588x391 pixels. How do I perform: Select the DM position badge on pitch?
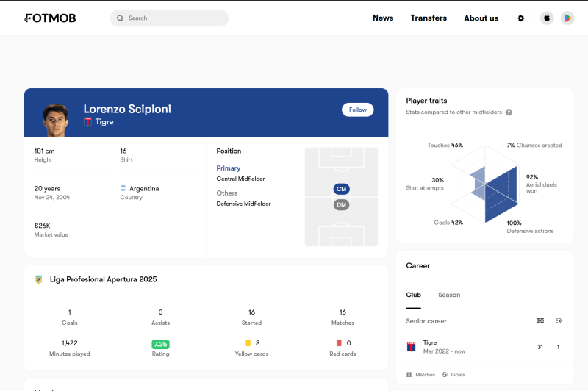click(x=341, y=204)
